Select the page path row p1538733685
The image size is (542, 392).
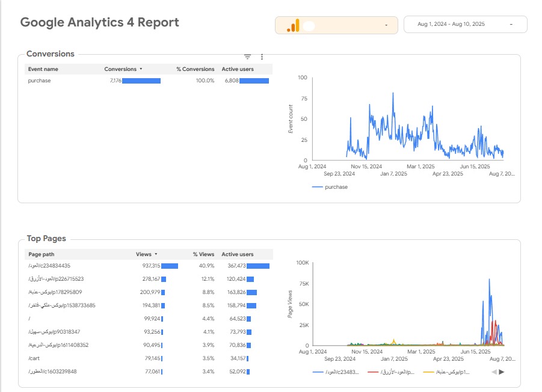[149, 305]
